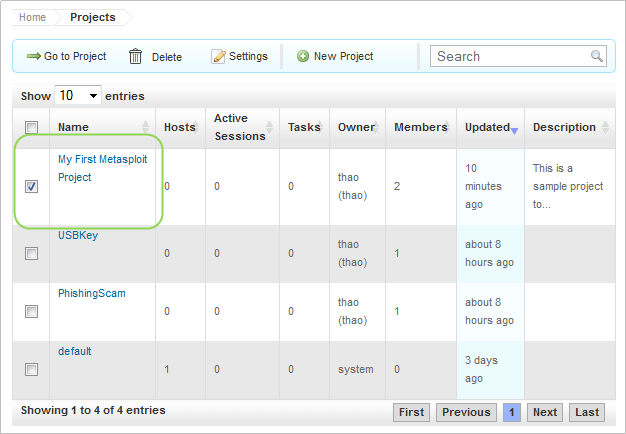Focus the Search input field
Viewport: 626px width, 434px height.
(510, 57)
